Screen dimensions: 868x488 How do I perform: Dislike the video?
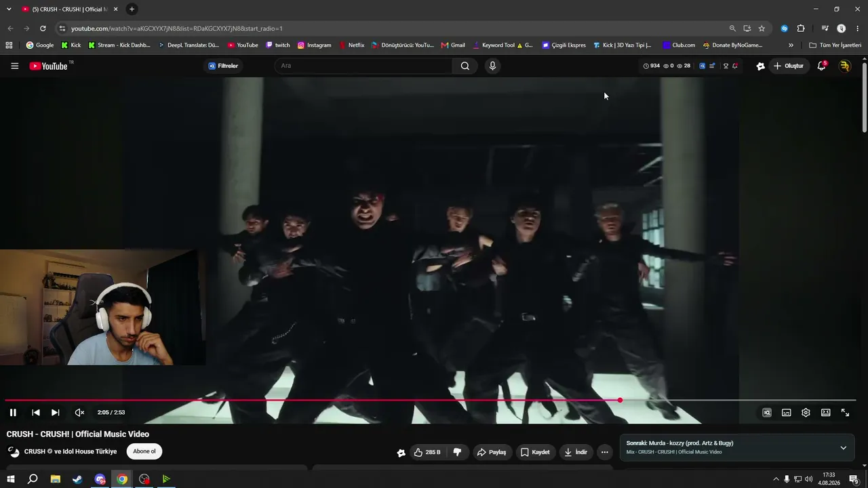click(x=457, y=452)
